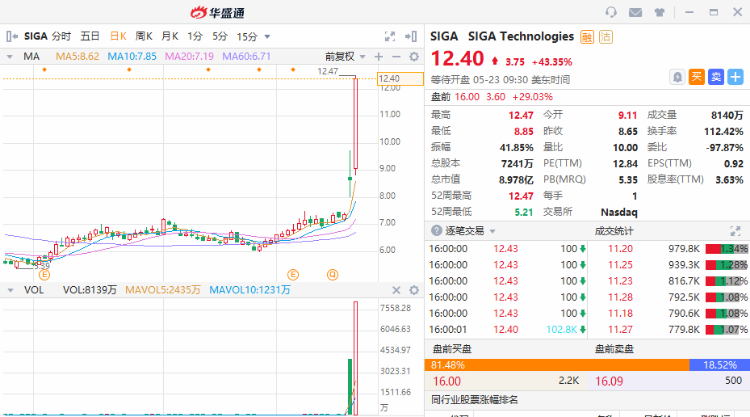
Task: Open the customer service headset icon
Action: click(x=611, y=12)
